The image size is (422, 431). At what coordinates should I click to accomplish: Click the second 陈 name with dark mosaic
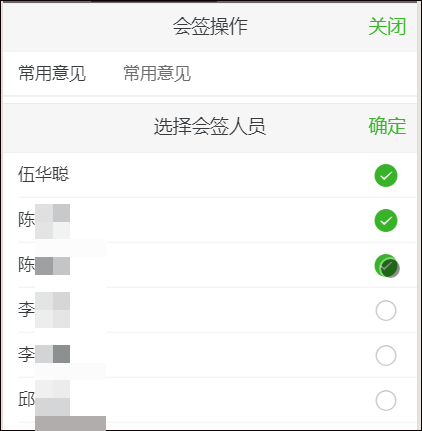click(x=44, y=265)
